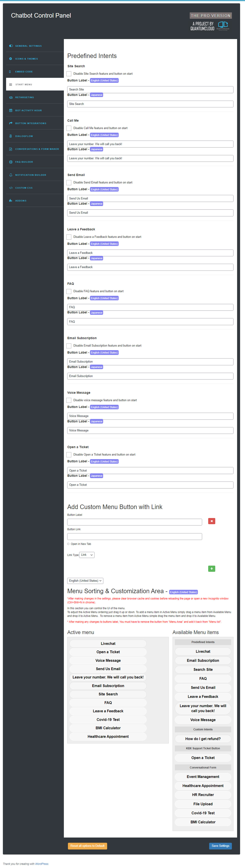
Task: Click the Retargeting sidebar icon
Action: point(11,97)
